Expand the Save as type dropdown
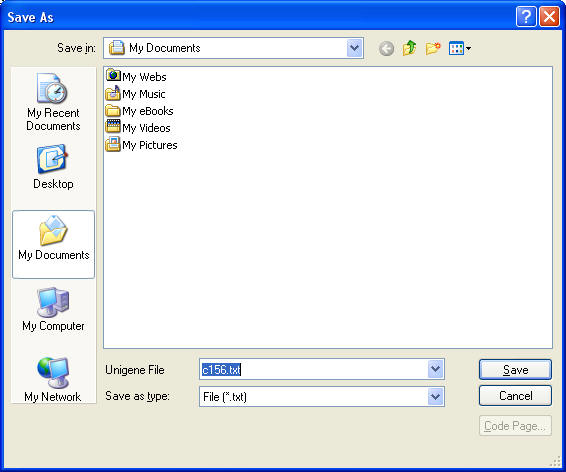This screenshot has height=472, width=566. click(436, 397)
